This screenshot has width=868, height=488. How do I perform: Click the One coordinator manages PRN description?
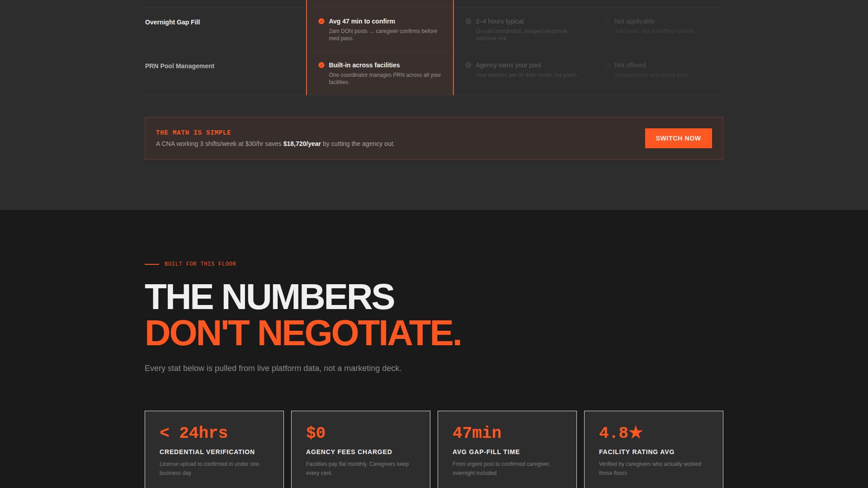(x=385, y=79)
